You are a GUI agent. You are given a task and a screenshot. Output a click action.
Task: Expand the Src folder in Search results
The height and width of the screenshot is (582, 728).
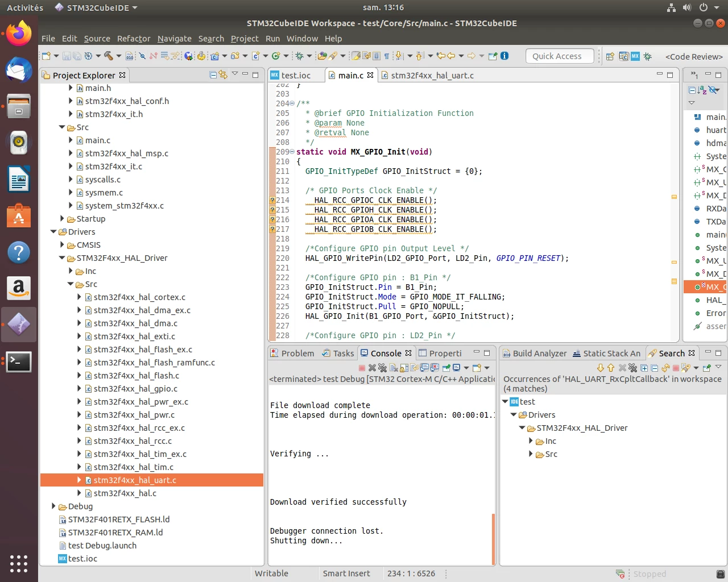[531, 454]
